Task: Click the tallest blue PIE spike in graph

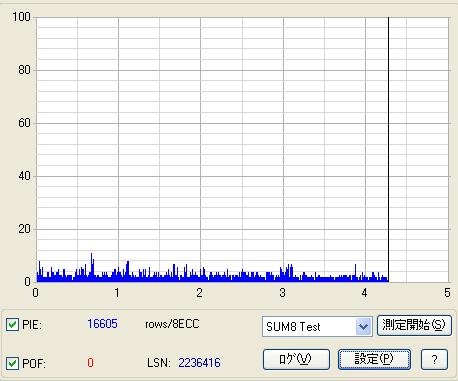Action: 92,267
